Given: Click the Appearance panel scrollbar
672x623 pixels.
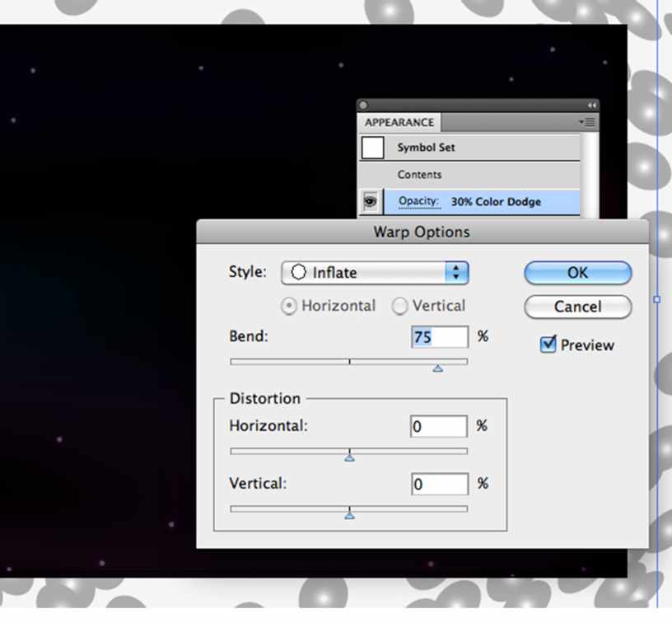Looking at the screenshot, I should point(590,176).
